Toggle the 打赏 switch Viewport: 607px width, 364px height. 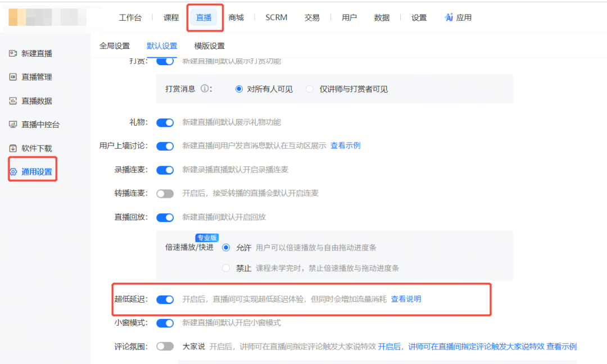tap(165, 61)
